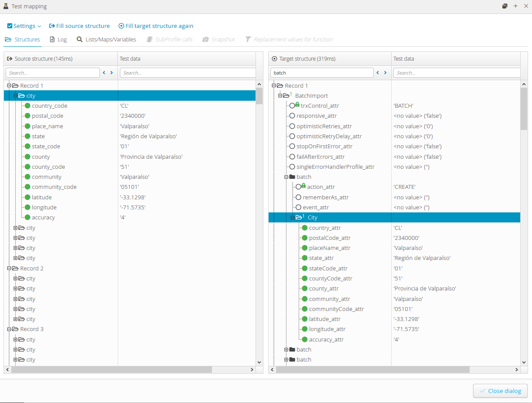The width and height of the screenshot is (532, 403).
Task: Click the flask icon in title bar
Action: tap(6, 6)
